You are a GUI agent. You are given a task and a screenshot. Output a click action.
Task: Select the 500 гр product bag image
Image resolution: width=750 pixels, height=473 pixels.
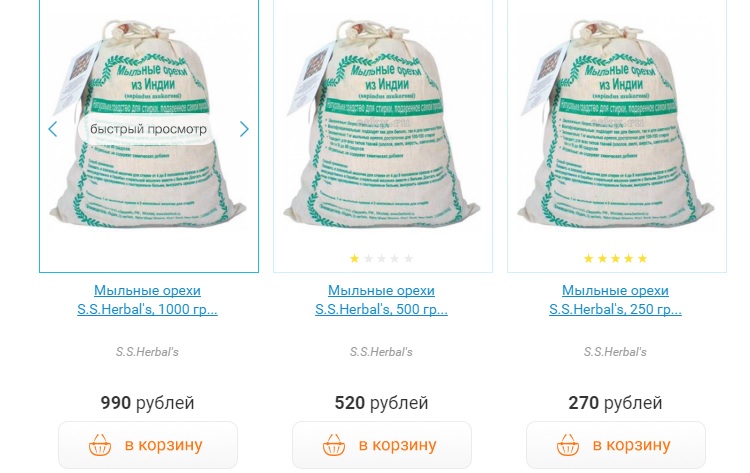(x=382, y=124)
